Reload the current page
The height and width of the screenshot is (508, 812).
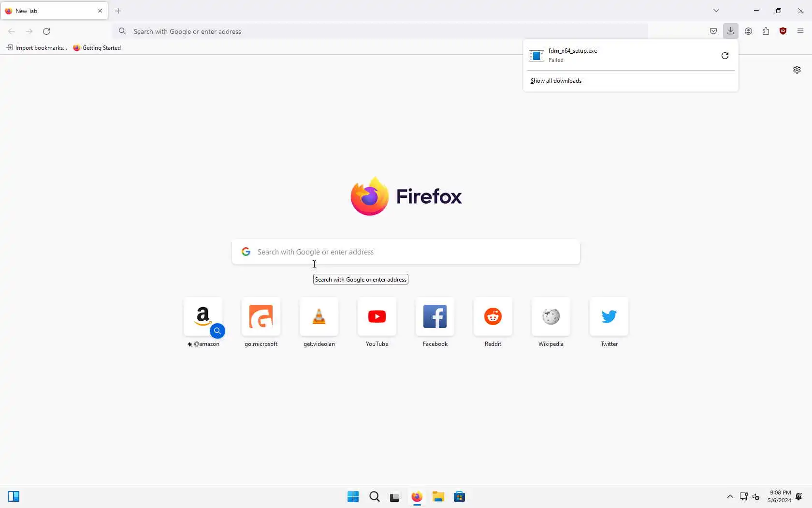[x=46, y=31]
